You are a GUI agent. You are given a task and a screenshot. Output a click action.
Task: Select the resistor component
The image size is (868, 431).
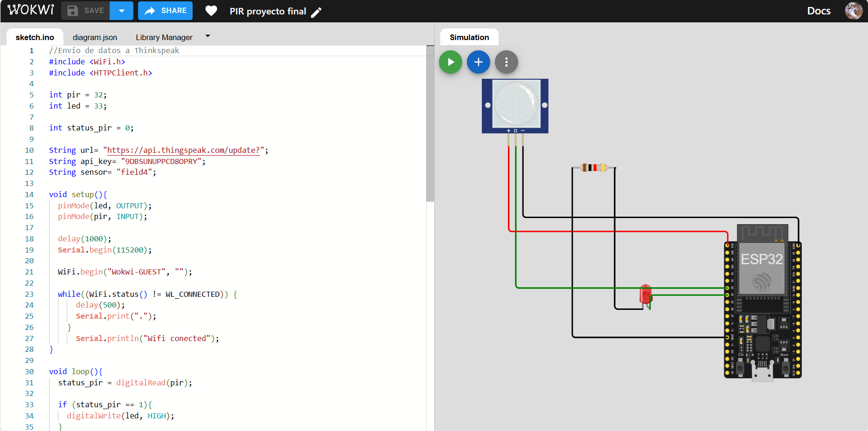pyautogui.click(x=594, y=167)
